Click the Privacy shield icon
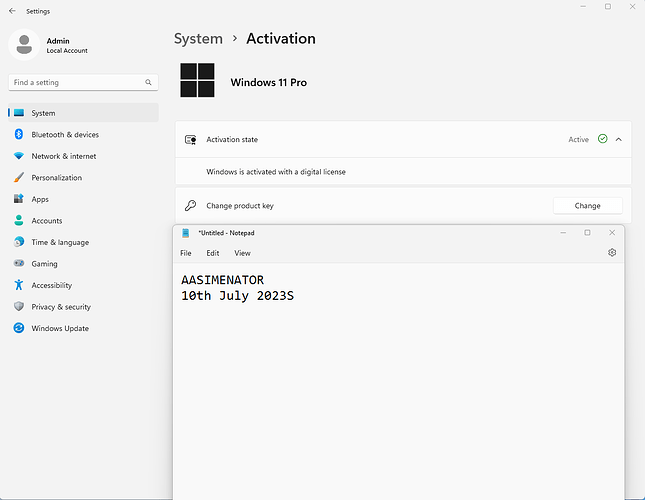Screen dimensions: 645x500 point(19,306)
